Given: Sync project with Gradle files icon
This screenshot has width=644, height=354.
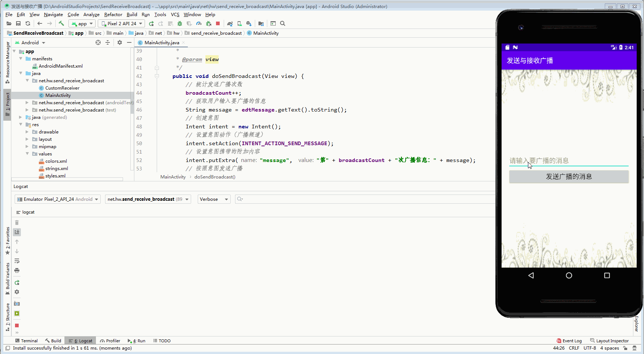Looking at the screenshot, I should point(230,23).
